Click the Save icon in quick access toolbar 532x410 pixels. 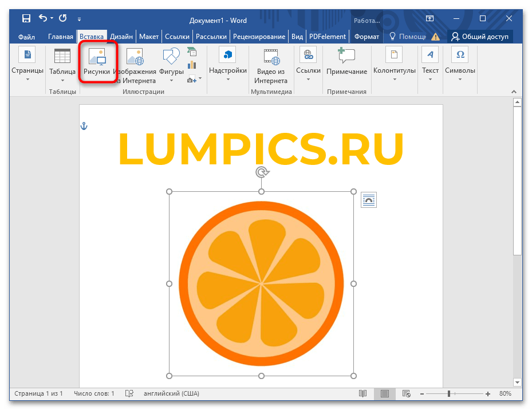coord(26,19)
